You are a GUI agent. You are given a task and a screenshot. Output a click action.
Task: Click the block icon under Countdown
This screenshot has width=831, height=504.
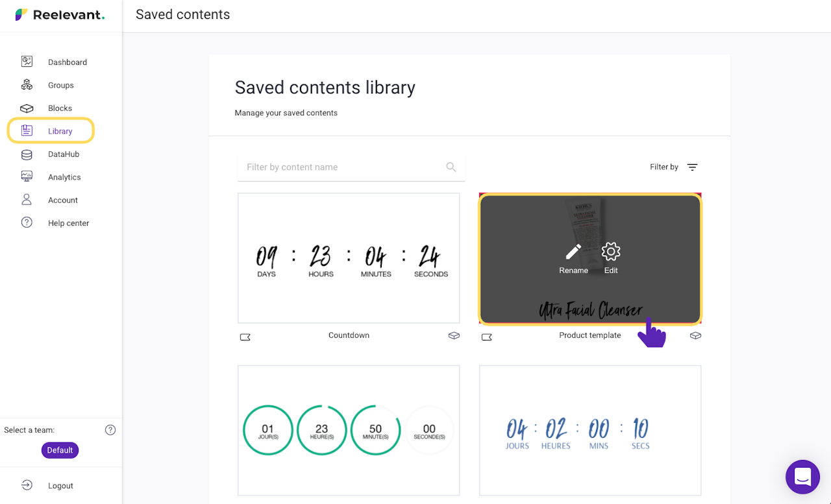point(454,336)
